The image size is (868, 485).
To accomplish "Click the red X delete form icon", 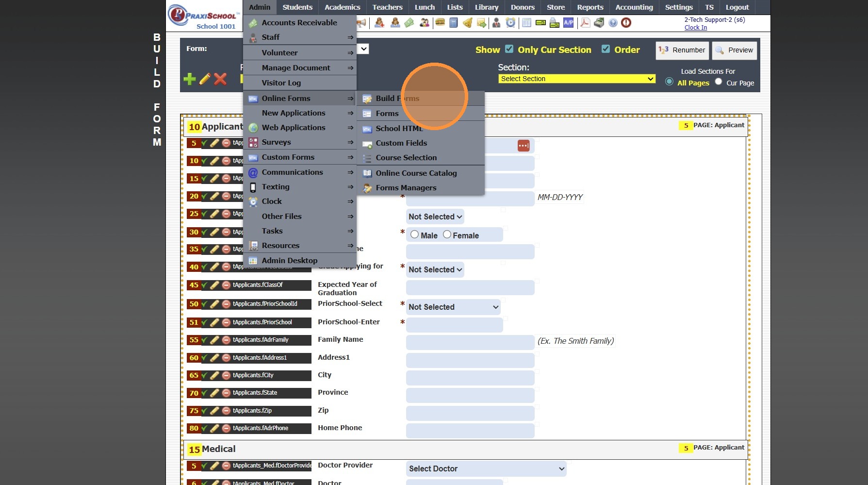I will [220, 79].
